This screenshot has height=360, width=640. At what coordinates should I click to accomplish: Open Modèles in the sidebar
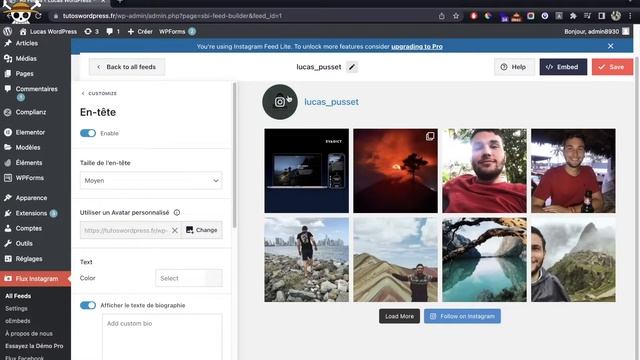pos(28,147)
